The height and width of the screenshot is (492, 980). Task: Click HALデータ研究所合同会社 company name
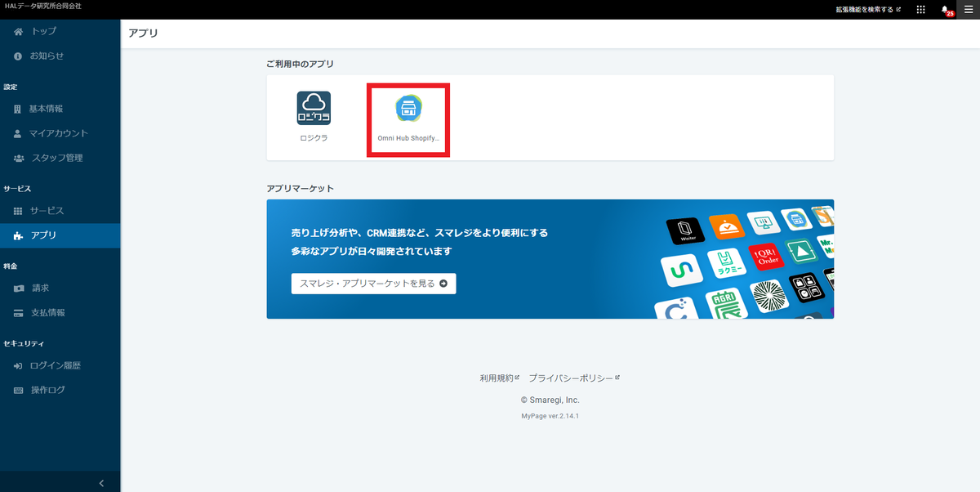click(x=42, y=7)
